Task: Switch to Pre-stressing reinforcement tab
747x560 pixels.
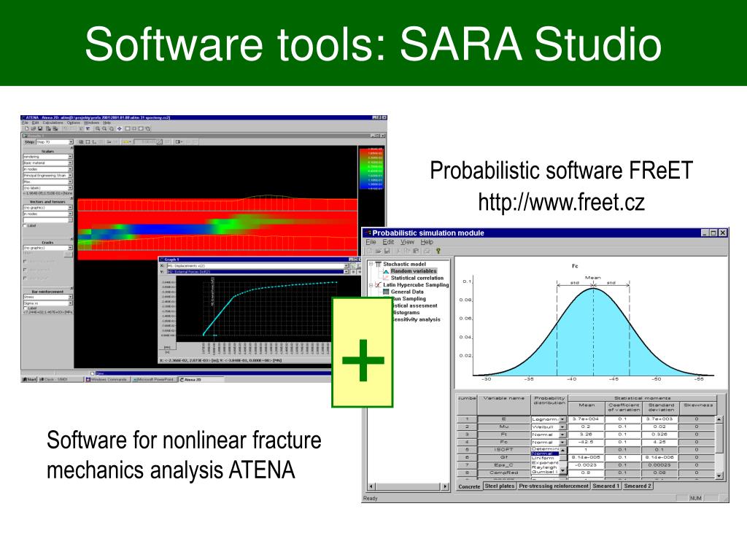Action: pos(554,486)
